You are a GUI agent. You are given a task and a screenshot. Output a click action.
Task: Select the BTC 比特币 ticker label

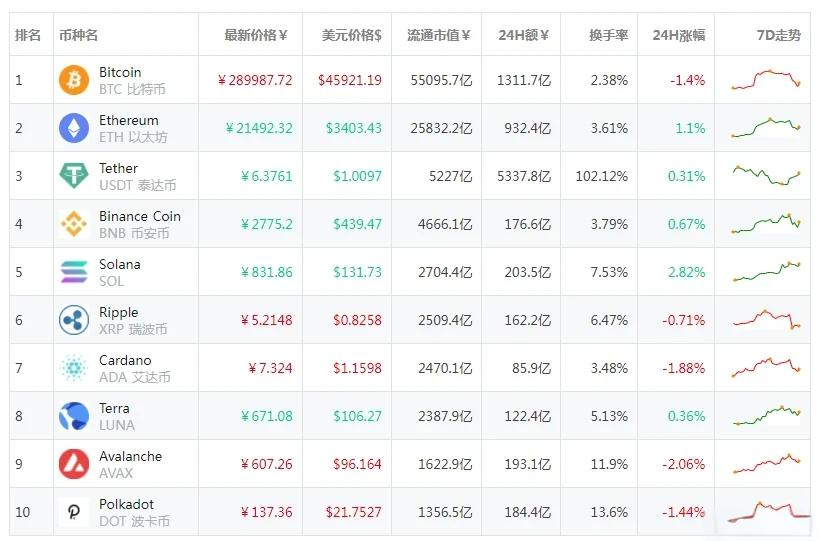pyautogui.click(x=132, y=89)
